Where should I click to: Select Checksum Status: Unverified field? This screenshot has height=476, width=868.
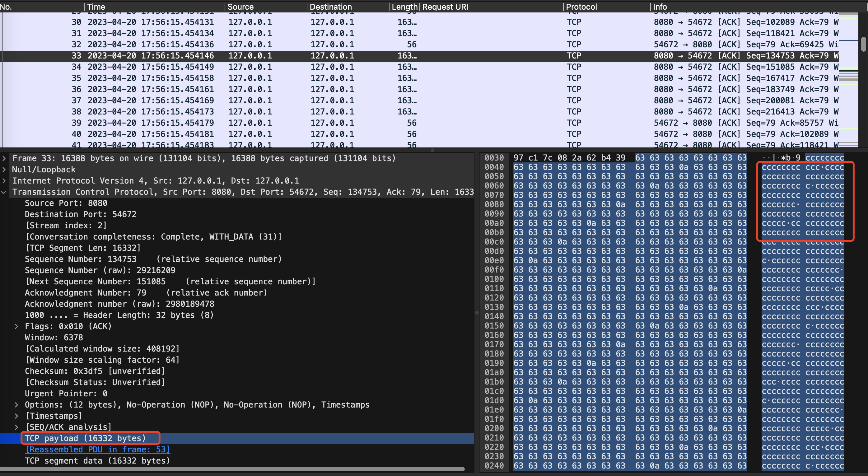237,382
